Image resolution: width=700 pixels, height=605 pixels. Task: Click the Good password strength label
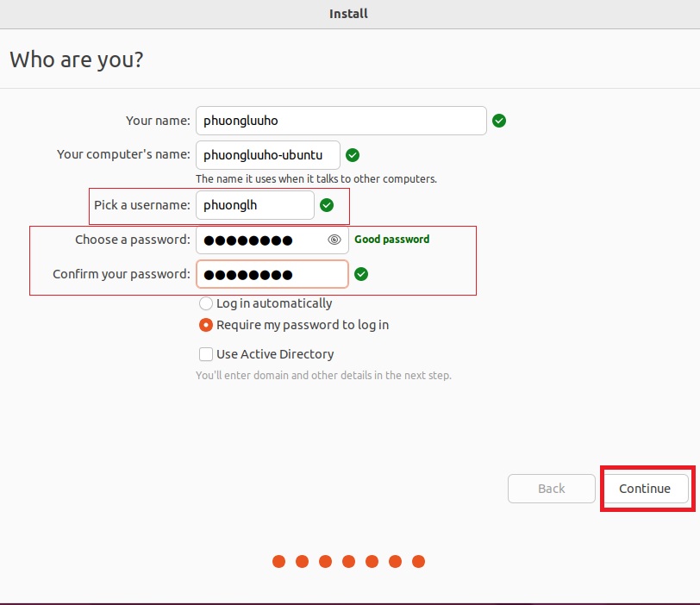[391, 240]
